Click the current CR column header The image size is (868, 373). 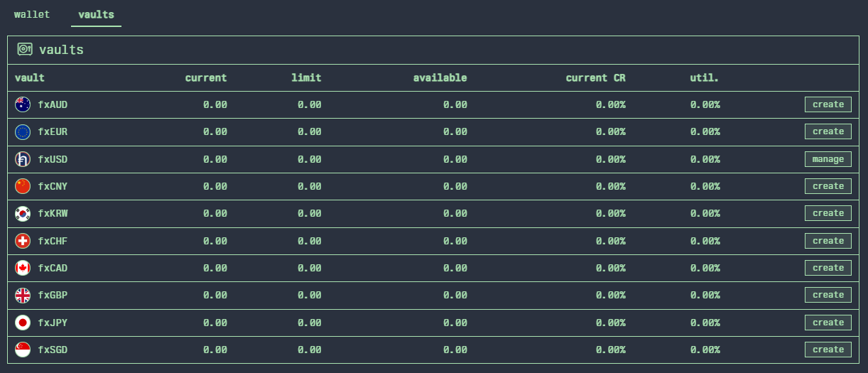coord(595,77)
